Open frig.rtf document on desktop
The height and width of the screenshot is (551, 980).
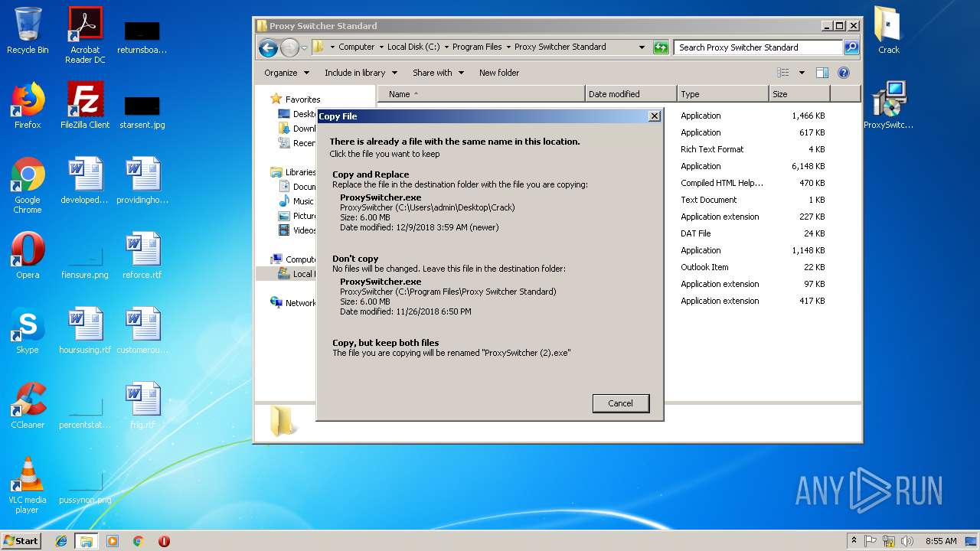pos(142,406)
